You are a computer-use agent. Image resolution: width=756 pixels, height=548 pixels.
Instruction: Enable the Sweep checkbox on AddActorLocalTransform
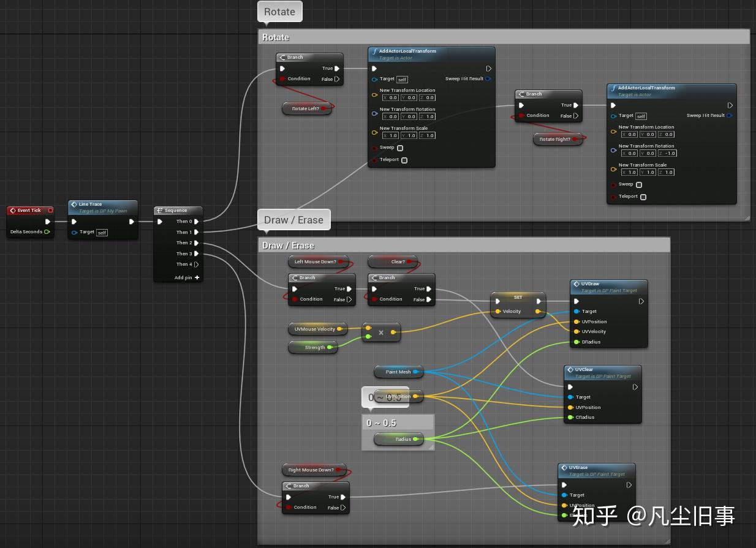coord(400,148)
